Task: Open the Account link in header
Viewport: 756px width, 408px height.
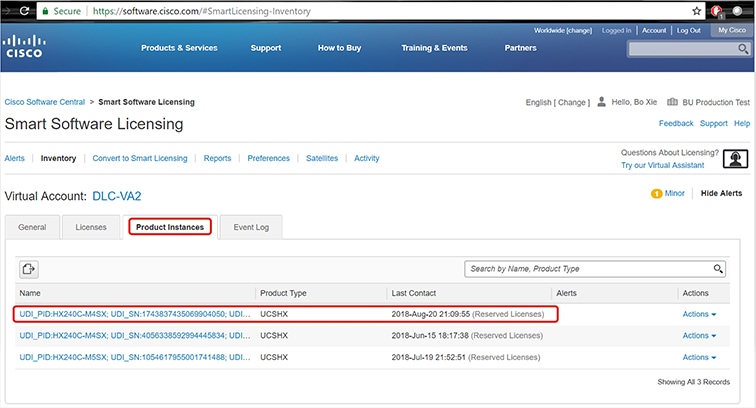Action: click(654, 30)
